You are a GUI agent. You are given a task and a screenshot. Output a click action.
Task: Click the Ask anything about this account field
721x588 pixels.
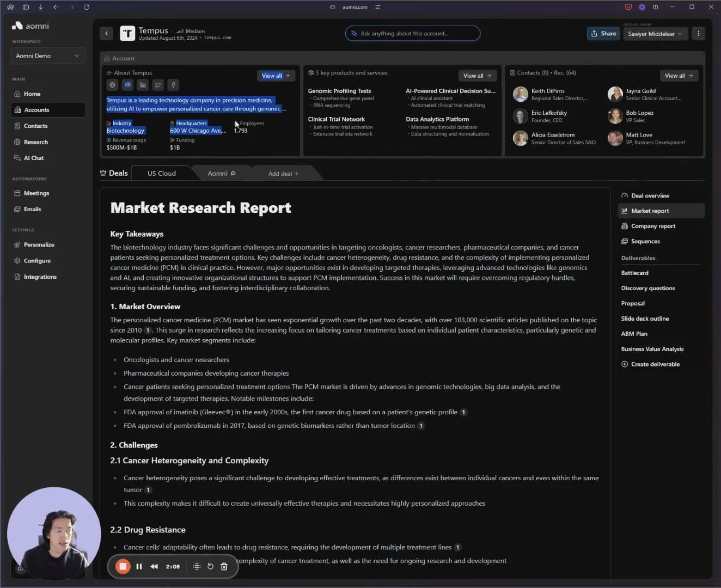coord(412,34)
